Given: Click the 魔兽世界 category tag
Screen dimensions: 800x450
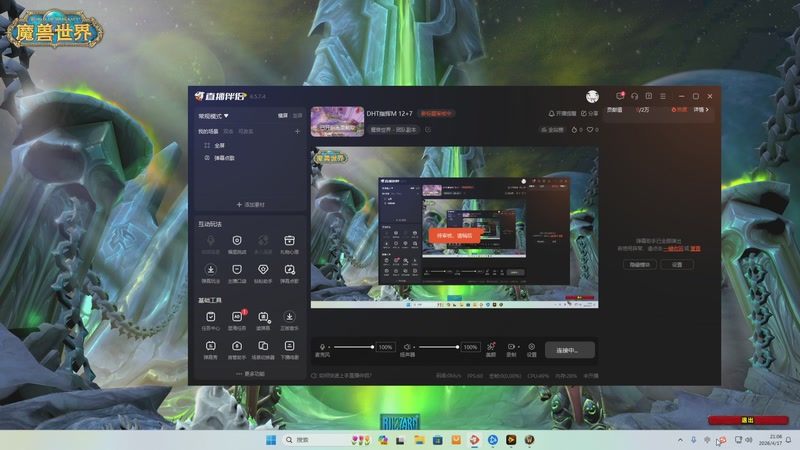Looking at the screenshot, I should pos(393,130).
